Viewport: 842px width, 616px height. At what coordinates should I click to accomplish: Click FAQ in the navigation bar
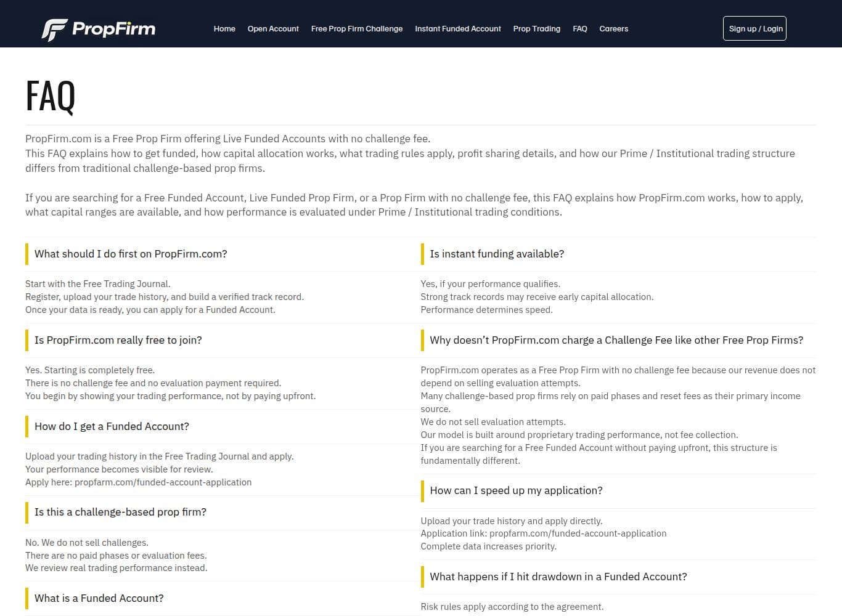580,29
